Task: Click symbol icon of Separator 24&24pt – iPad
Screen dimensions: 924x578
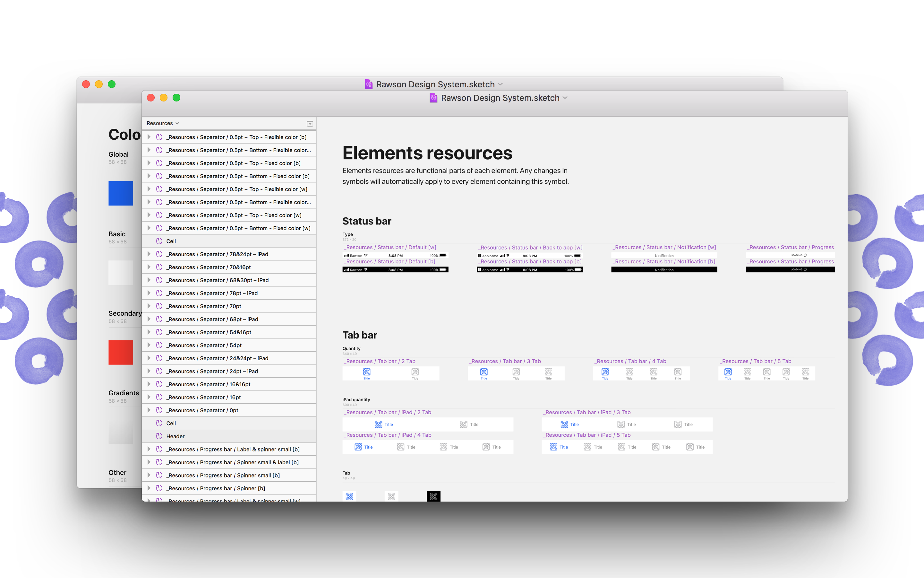Action: click(x=159, y=358)
